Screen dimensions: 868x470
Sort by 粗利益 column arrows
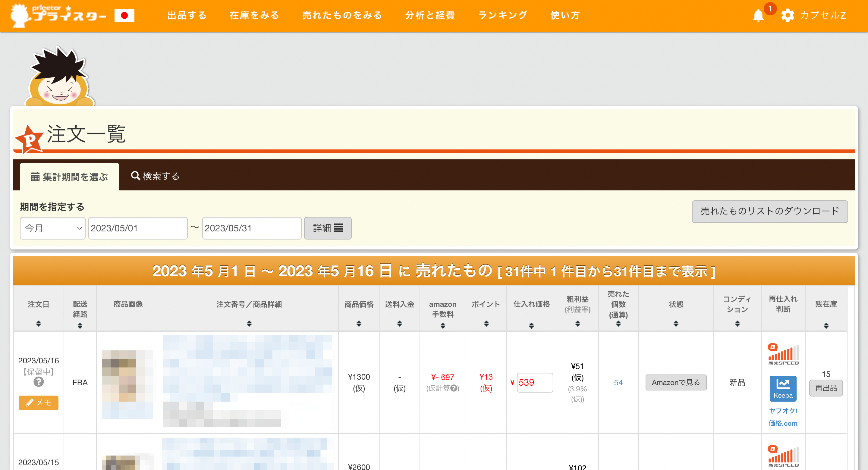[x=577, y=324]
